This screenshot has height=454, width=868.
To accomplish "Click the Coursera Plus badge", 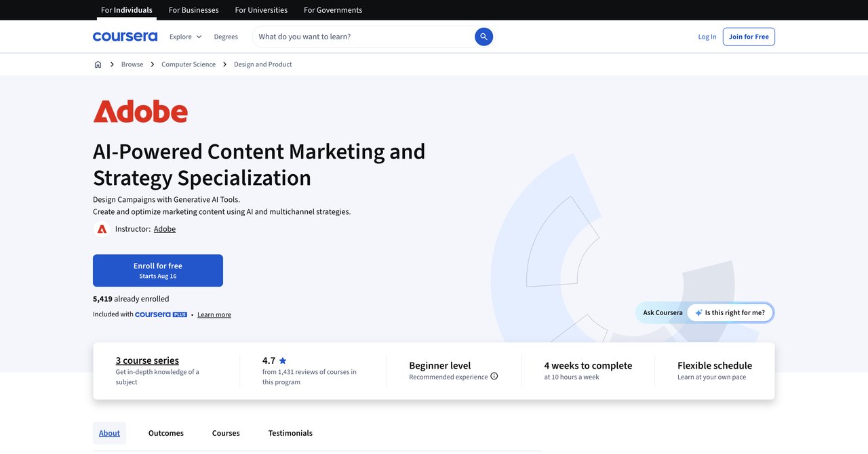I will coord(161,314).
